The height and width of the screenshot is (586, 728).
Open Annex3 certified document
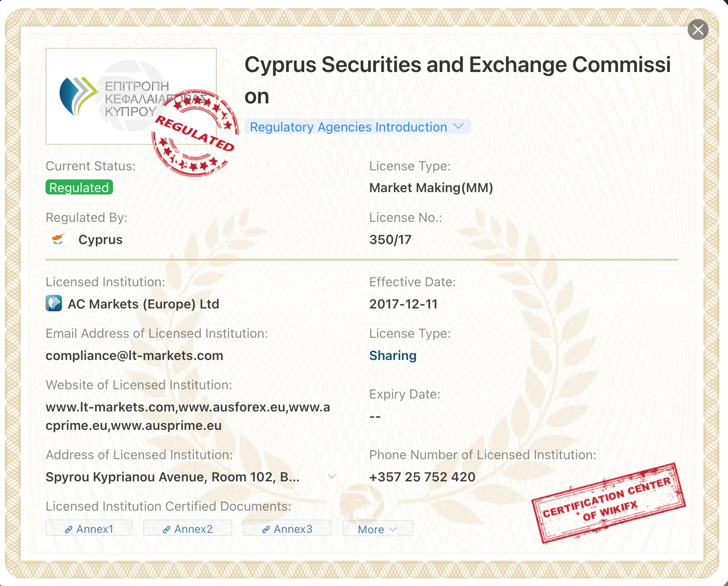pos(287,529)
